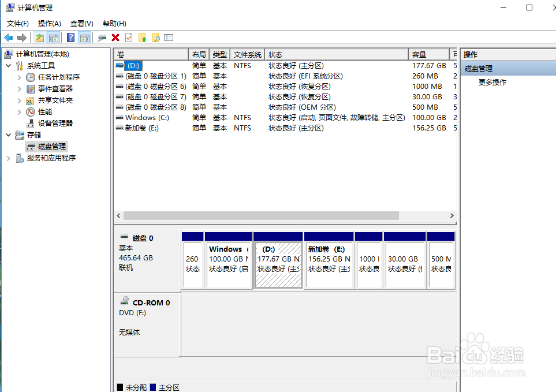Sort by the 卷 column header
The image size is (556, 392).
coord(151,55)
